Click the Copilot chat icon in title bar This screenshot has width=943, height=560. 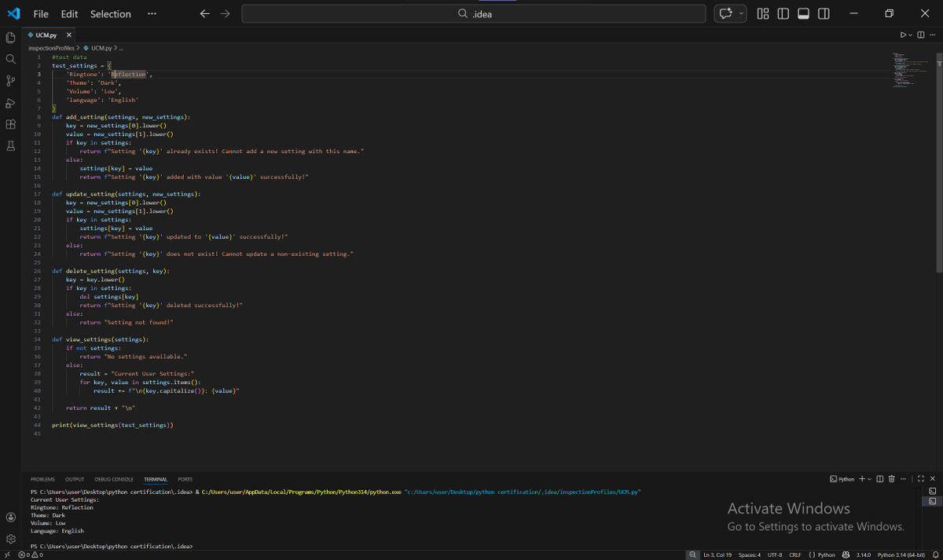pos(725,14)
